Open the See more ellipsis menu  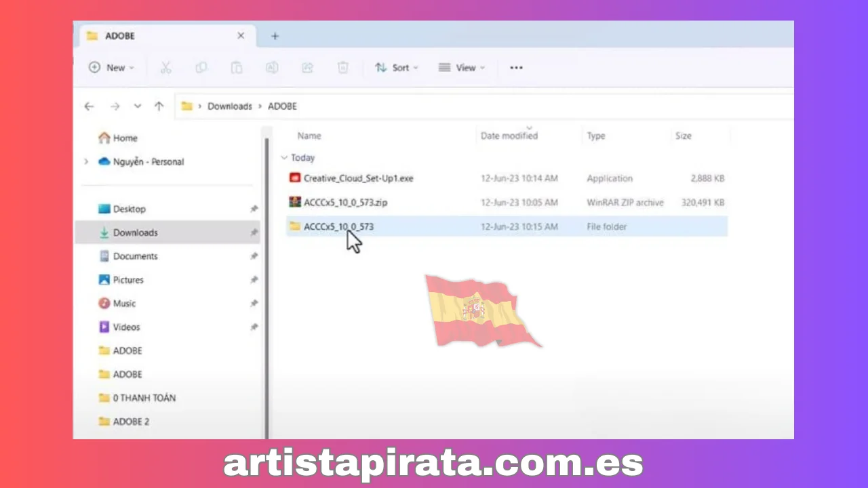click(516, 68)
